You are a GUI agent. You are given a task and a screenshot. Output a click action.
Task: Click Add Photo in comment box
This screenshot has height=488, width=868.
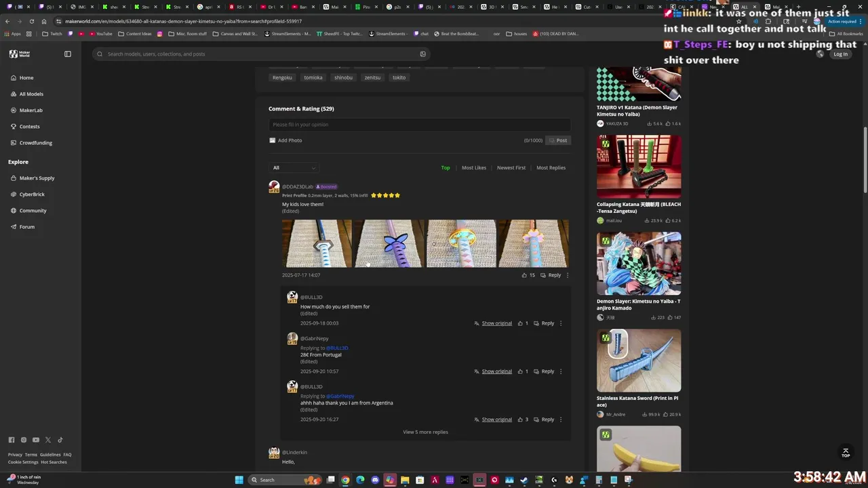point(285,140)
